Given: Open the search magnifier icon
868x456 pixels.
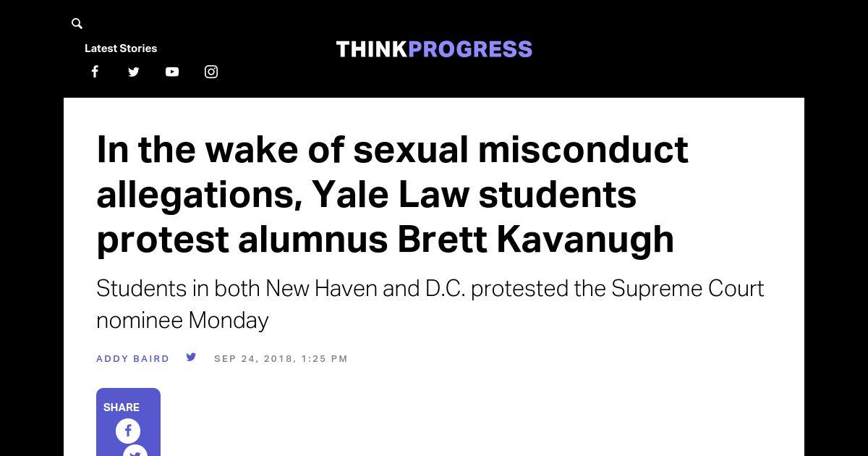Looking at the screenshot, I should pyautogui.click(x=77, y=24).
